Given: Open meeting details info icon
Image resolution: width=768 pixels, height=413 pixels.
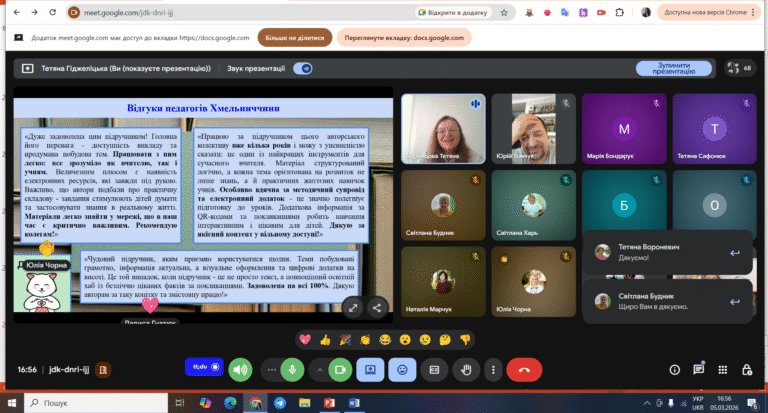Looking at the screenshot, I should tap(674, 370).
